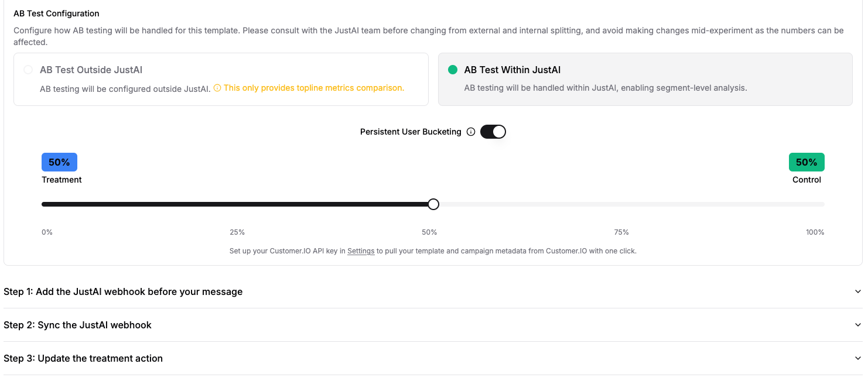Open the Settings link
The width and height of the screenshot is (868, 381).
tap(361, 250)
